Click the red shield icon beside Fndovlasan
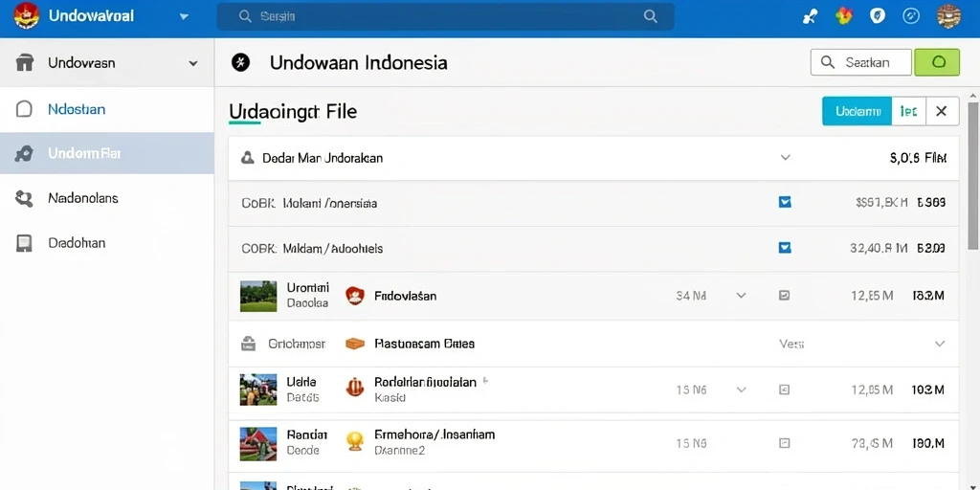The width and height of the screenshot is (980, 490). 355,296
